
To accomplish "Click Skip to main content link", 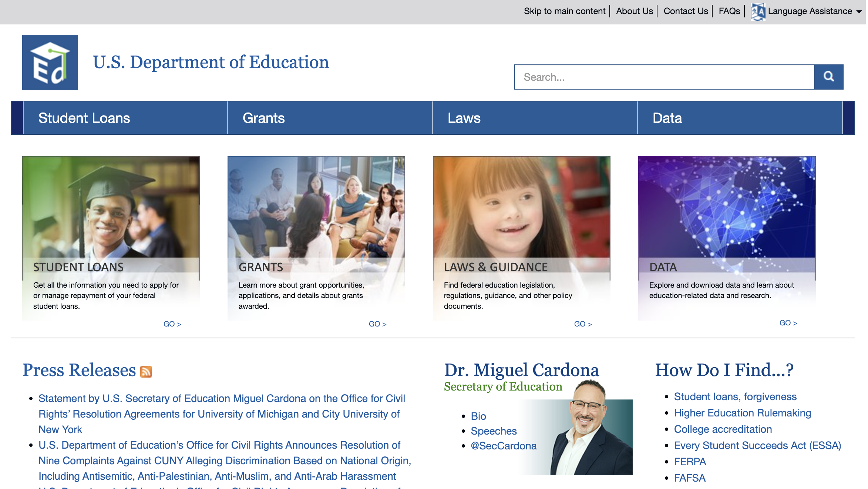I will (x=564, y=11).
